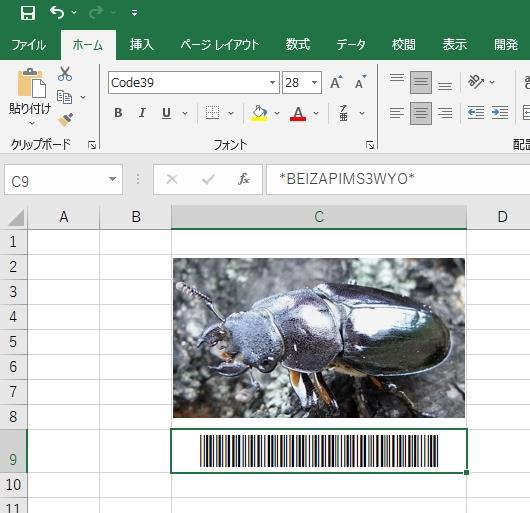The width and height of the screenshot is (530, 513).
Task: Select column A header
Action: pos(64,217)
